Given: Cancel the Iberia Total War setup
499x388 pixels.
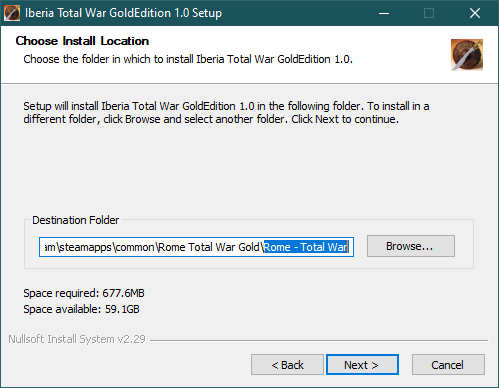Looking at the screenshot, I should 448,365.
